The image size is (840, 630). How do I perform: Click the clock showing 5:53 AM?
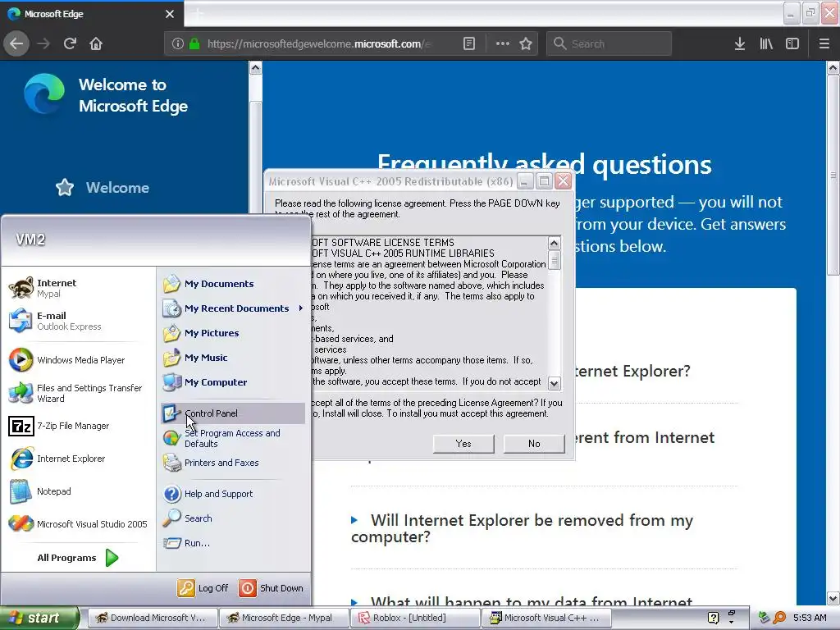[810, 618]
